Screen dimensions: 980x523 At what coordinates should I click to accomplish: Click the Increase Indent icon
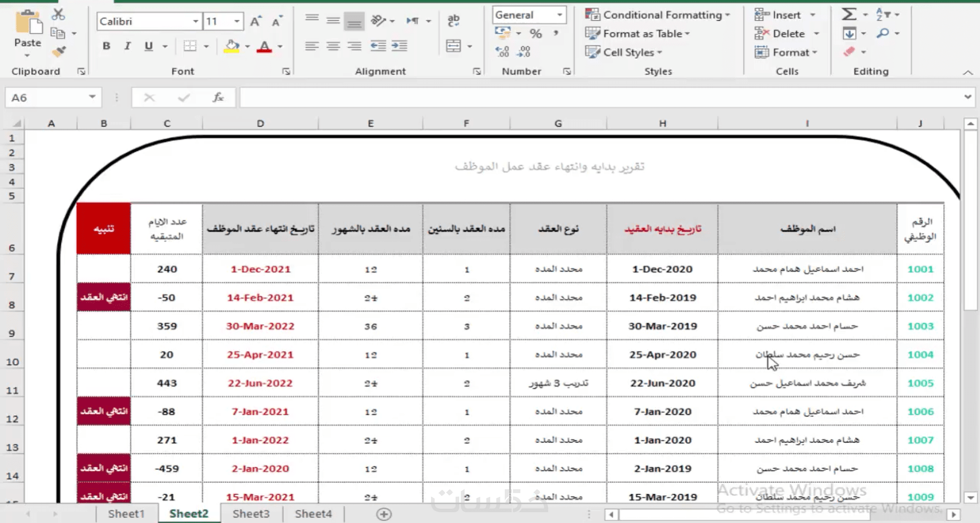[399, 46]
